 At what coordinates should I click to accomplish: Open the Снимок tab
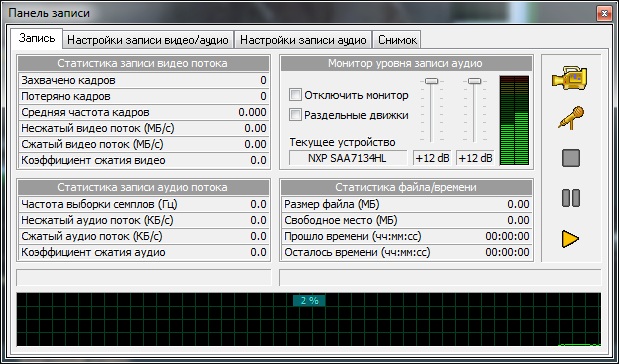(x=397, y=40)
